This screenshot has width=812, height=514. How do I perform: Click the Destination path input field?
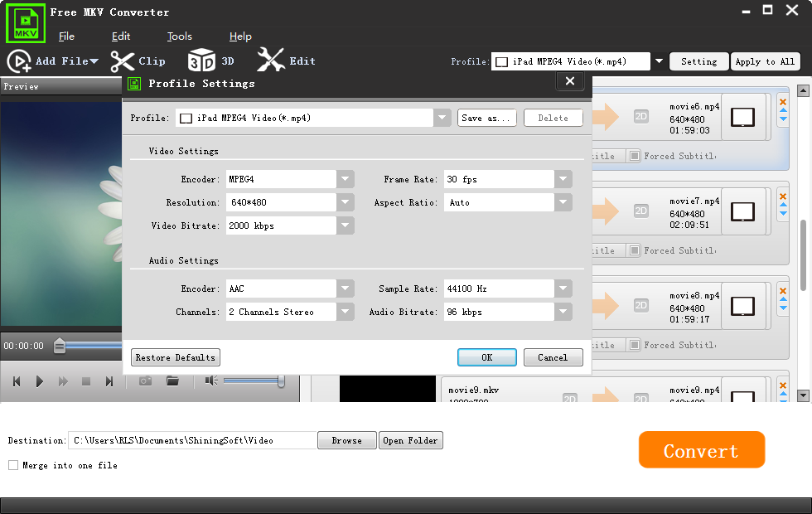click(192, 440)
